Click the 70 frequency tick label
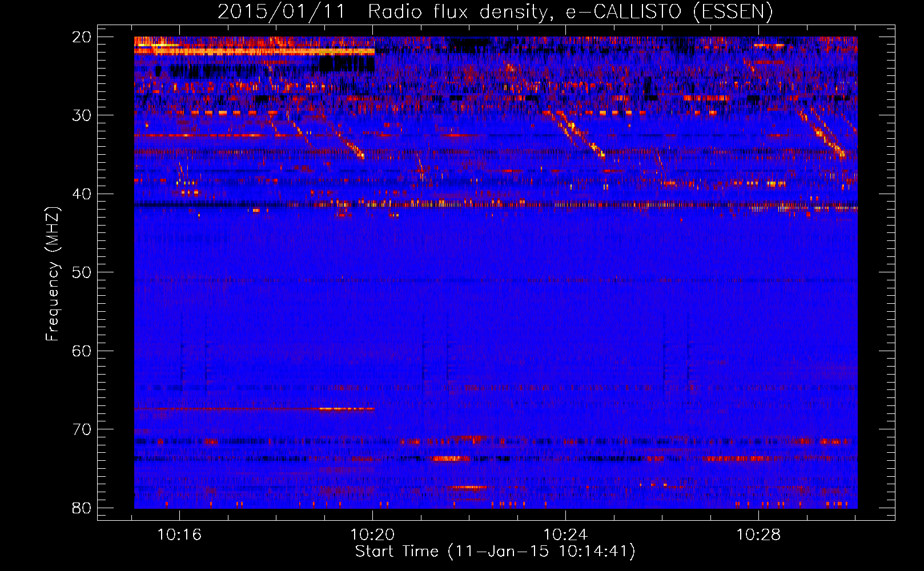The height and width of the screenshot is (571, 924). pyautogui.click(x=82, y=429)
